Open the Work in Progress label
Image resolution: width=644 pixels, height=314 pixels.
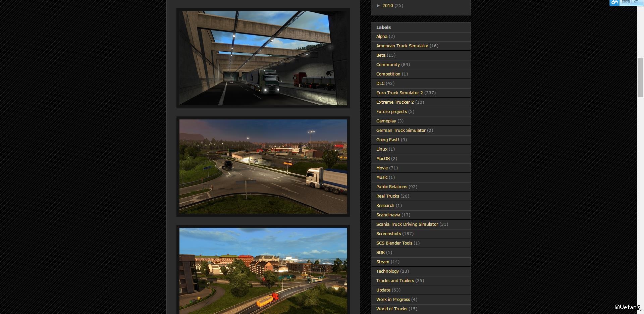point(393,300)
